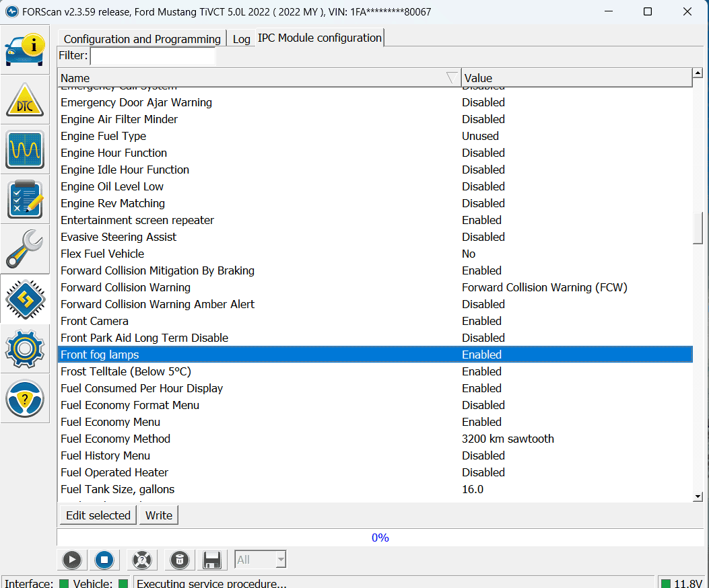This screenshot has width=709, height=588.
Task: Select the Engine Idle Hour Function row
Action: tap(375, 170)
